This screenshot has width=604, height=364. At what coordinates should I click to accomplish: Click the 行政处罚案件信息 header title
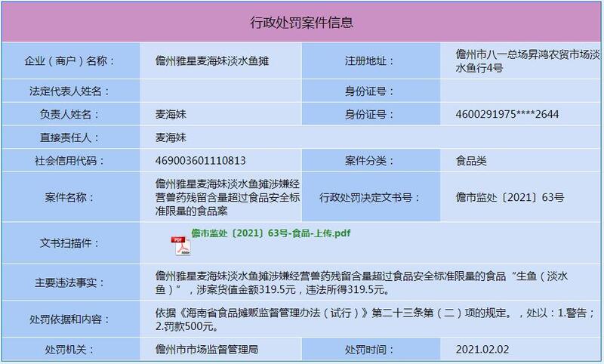click(x=302, y=22)
